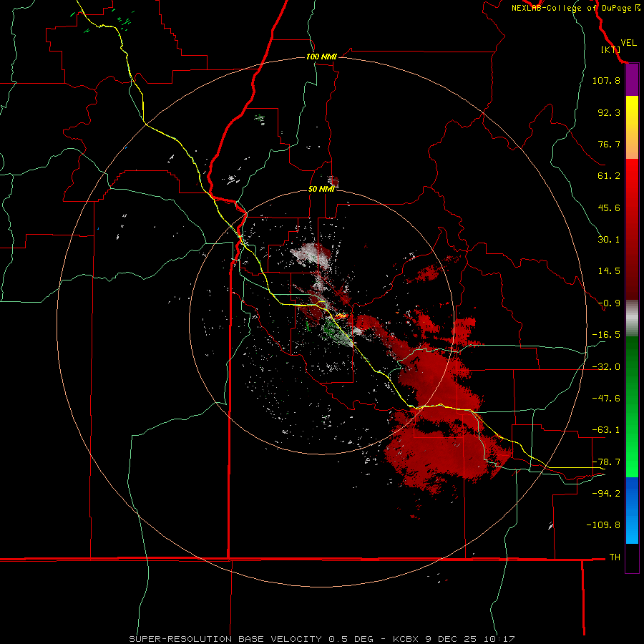Click the VEL legend title

[628, 43]
